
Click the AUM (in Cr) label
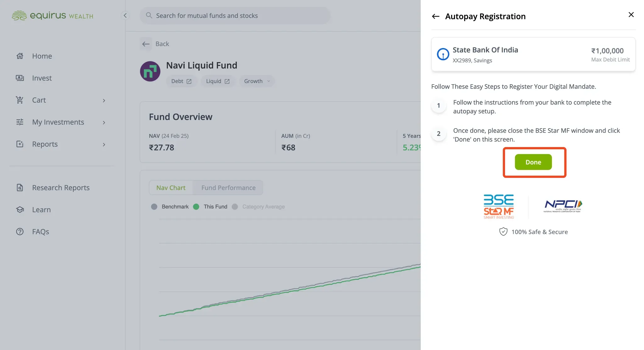[x=296, y=136]
